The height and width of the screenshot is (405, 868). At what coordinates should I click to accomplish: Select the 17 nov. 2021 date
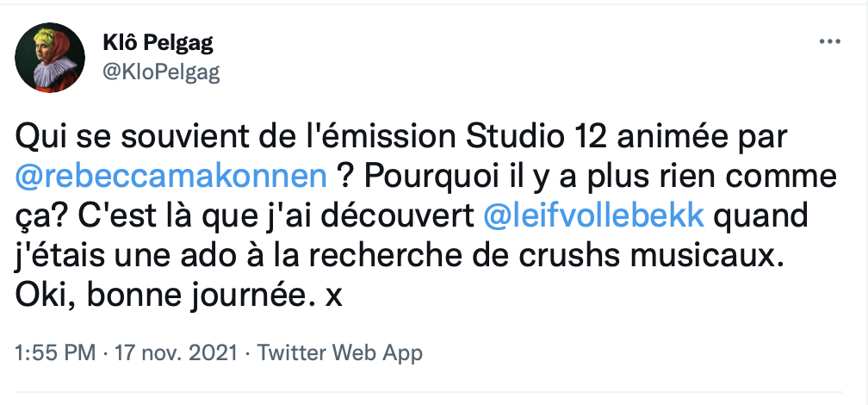tap(179, 352)
